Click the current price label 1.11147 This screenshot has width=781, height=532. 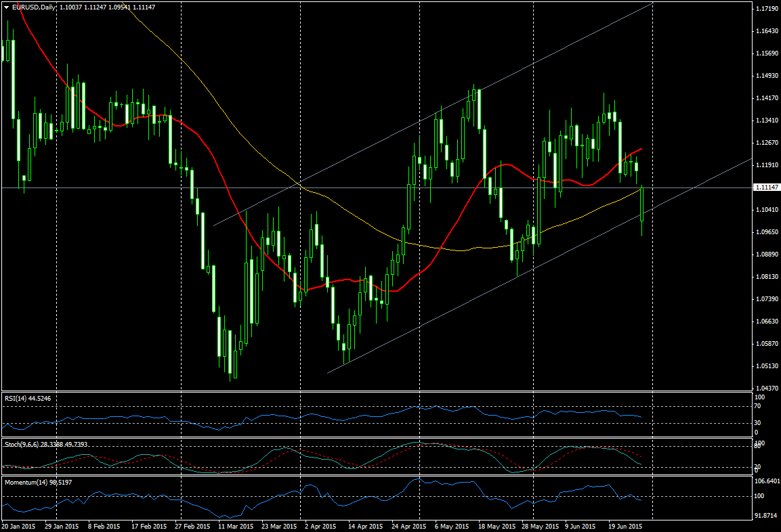(767, 187)
